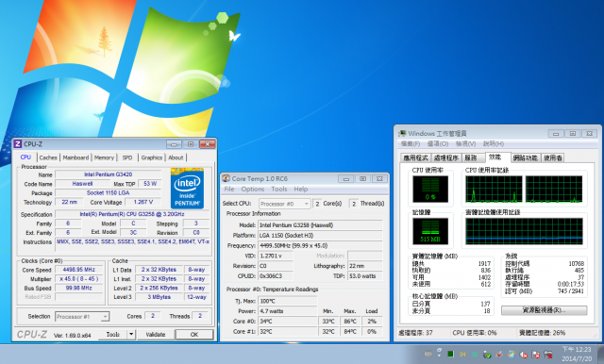This screenshot has height=364, width=604.
Task: Switch to the 使用者 tab in Task Manager
Action: [x=553, y=157]
